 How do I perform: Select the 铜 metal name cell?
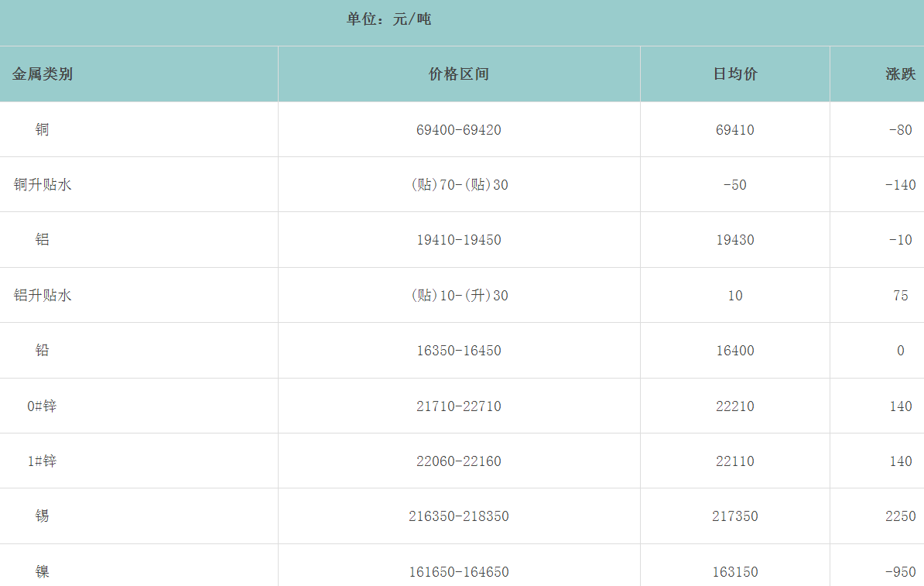[x=42, y=130]
